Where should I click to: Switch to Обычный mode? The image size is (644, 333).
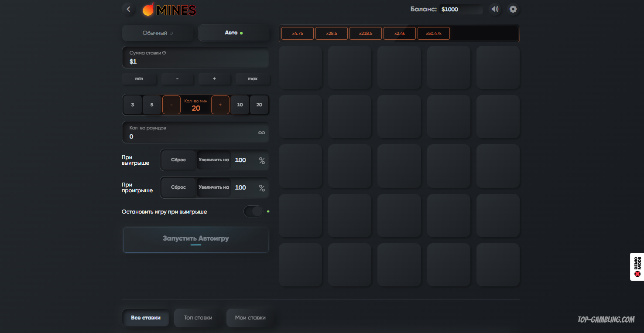coord(158,33)
